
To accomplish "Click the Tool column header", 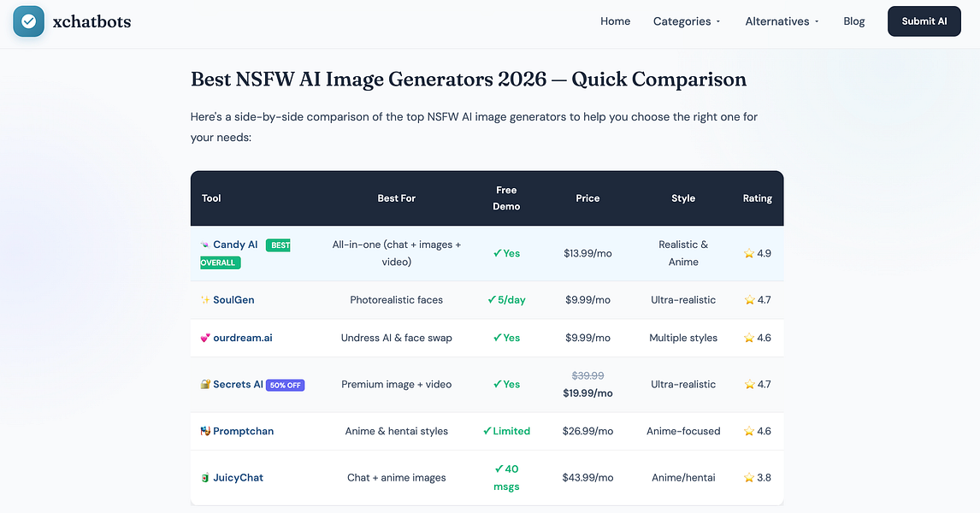I will tap(211, 198).
